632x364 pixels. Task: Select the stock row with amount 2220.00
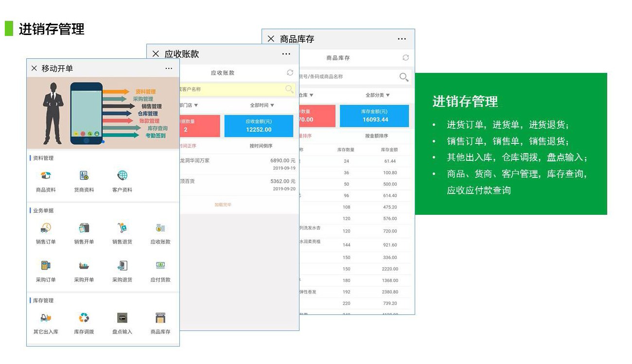click(356, 269)
